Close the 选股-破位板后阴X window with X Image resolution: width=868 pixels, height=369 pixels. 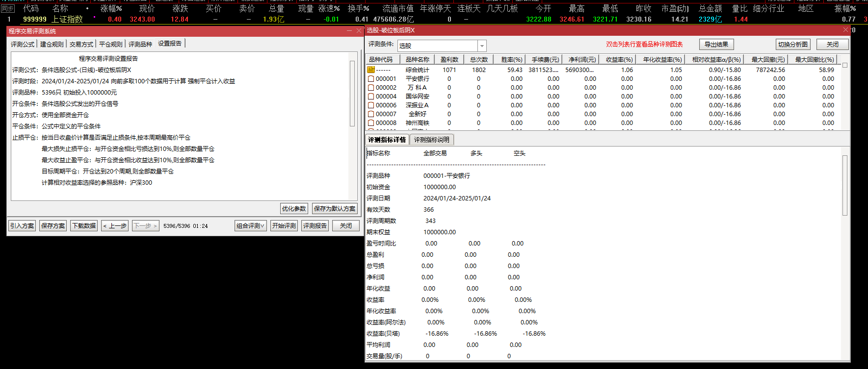tap(845, 30)
